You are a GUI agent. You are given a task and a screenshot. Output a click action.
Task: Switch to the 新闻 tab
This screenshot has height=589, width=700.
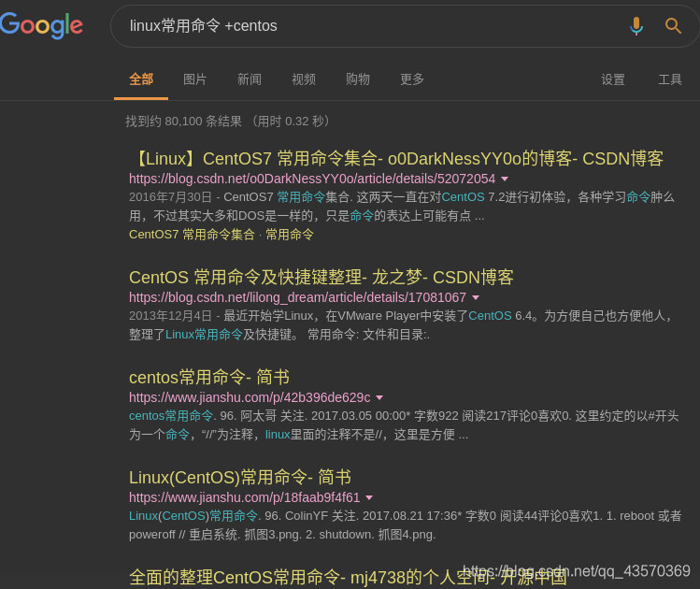250,79
